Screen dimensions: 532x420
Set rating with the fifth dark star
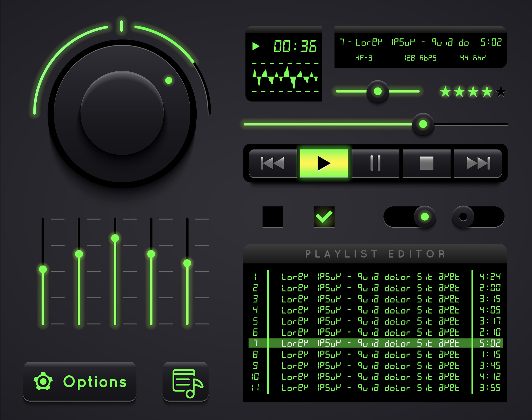[501, 92]
